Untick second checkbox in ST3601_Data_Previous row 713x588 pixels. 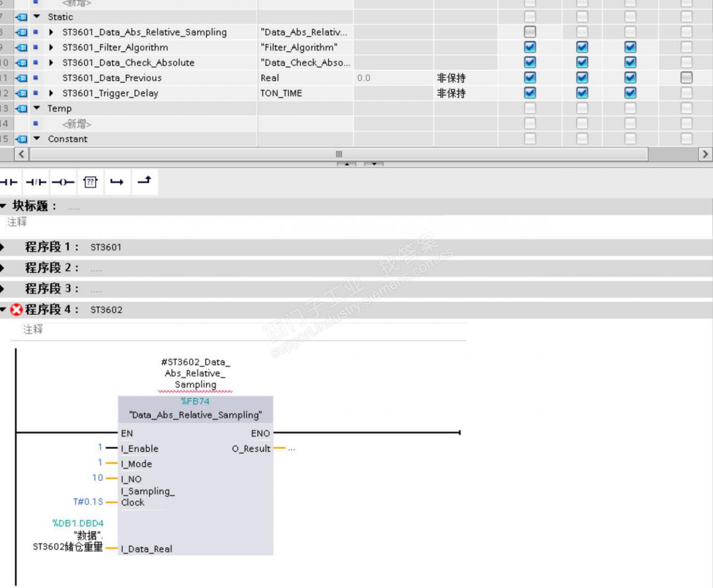tap(582, 77)
